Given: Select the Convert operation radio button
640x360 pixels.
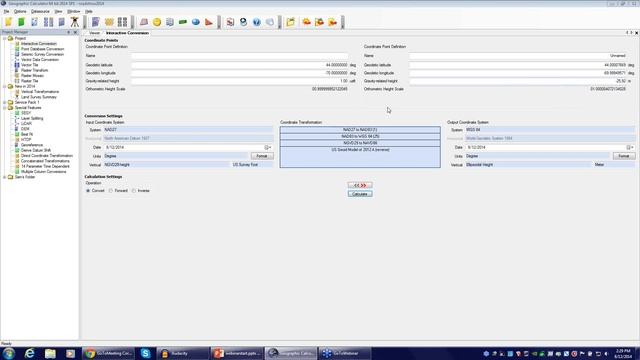Looking at the screenshot, I should [88, 191].
